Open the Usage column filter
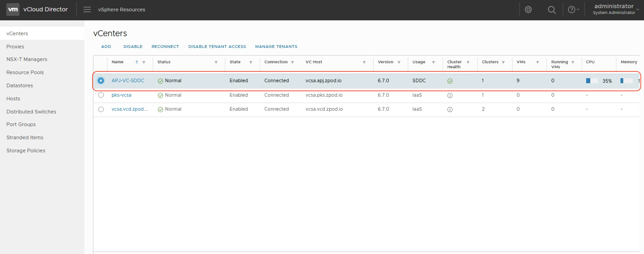This screenshot has width=644, height=254. pos(434,62)
